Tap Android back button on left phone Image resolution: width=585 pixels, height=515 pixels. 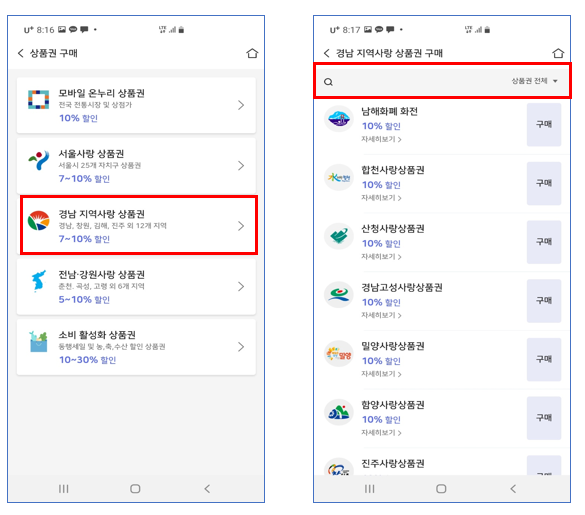tap(207, 489)
